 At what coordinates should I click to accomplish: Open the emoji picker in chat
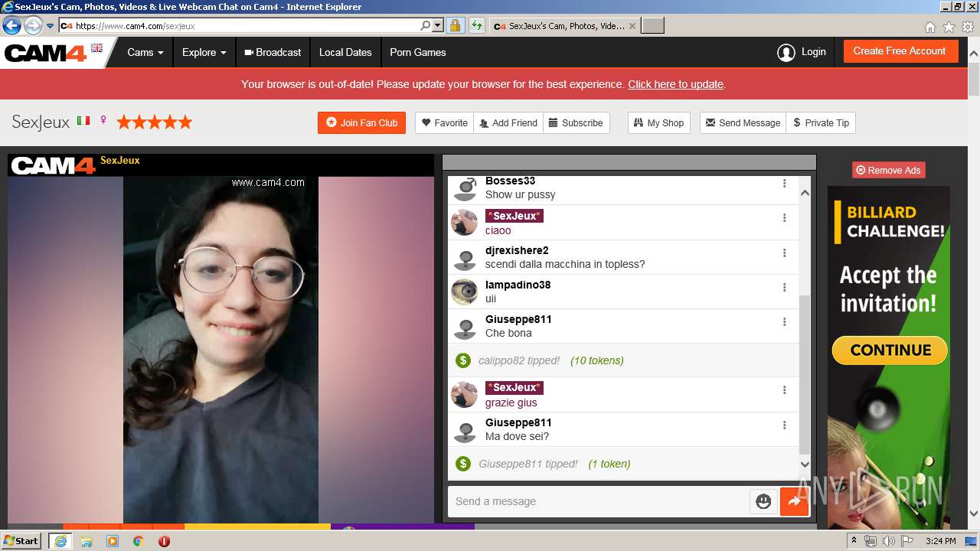[763, 501]
